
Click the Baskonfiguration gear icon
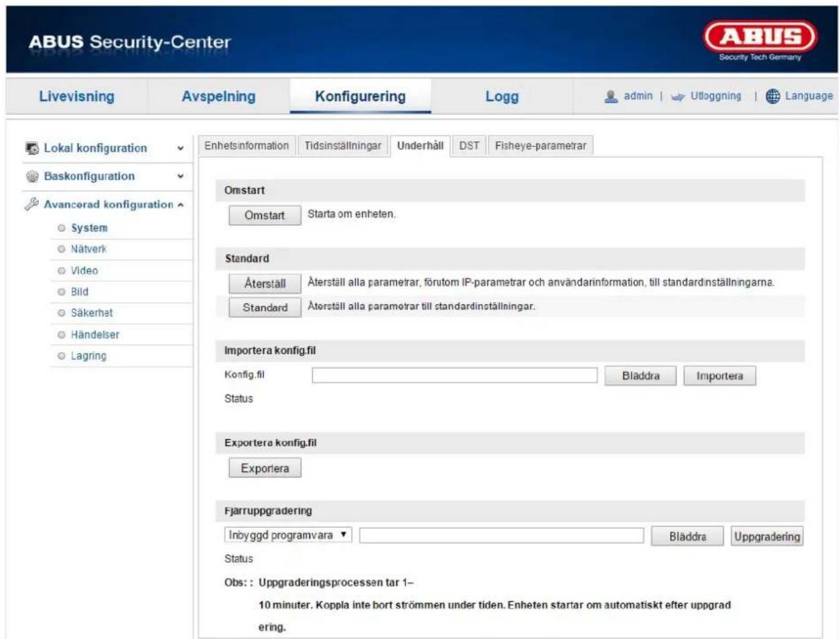[32, 176]
